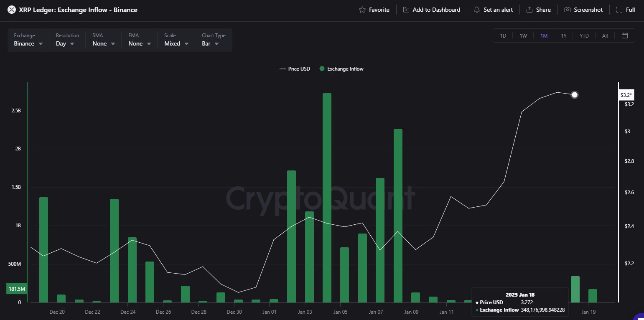Open Full screen view icon
This screenshot has height=320, width=644.
619,10
